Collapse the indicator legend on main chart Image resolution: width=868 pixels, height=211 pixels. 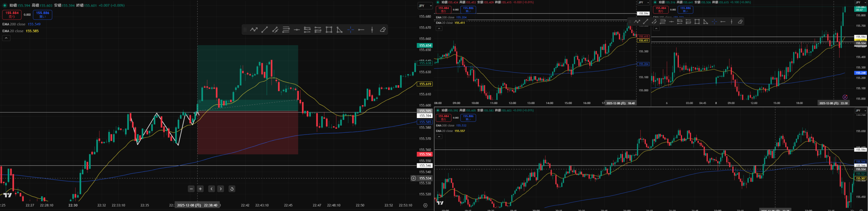(6, 38)
